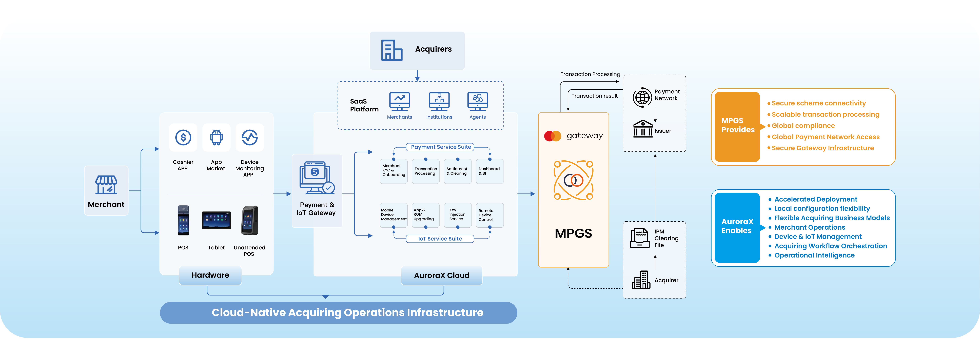Screen dimensions: 980x357
Task: Click 'Device & IoT Management' text
Action: point(818,237)
